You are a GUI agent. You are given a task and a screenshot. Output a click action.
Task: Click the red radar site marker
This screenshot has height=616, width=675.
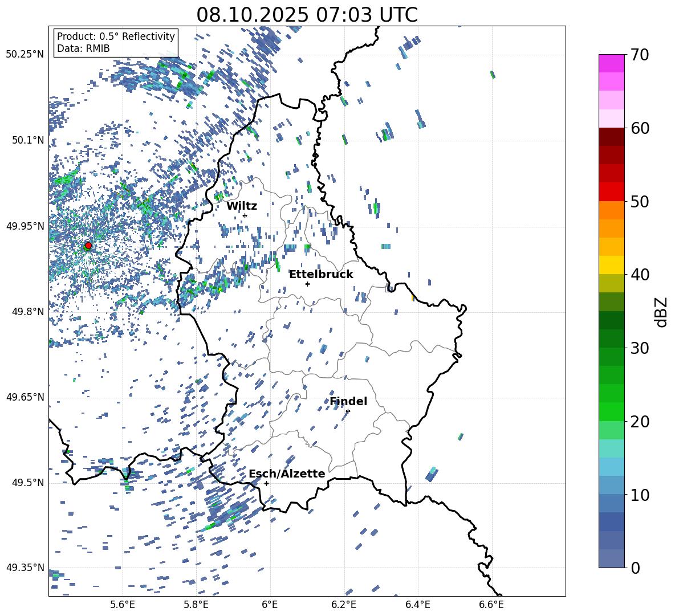pyautogui.click(x=88, y=246)
